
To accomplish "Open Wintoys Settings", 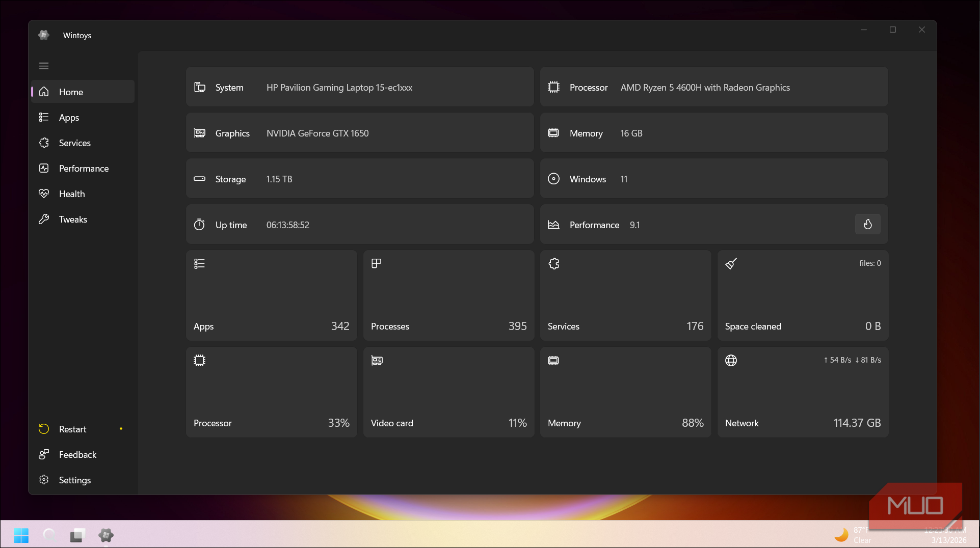I will tap(83, 480).
